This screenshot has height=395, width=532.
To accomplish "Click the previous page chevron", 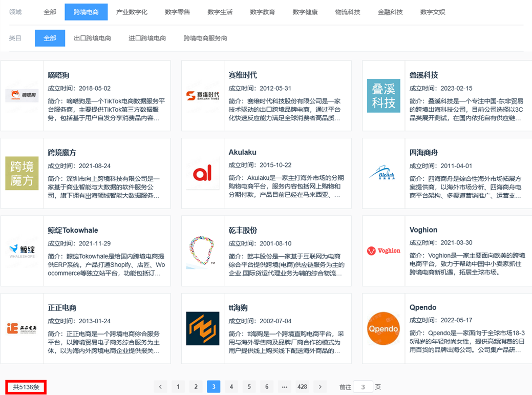I will (x=160, y=387).
